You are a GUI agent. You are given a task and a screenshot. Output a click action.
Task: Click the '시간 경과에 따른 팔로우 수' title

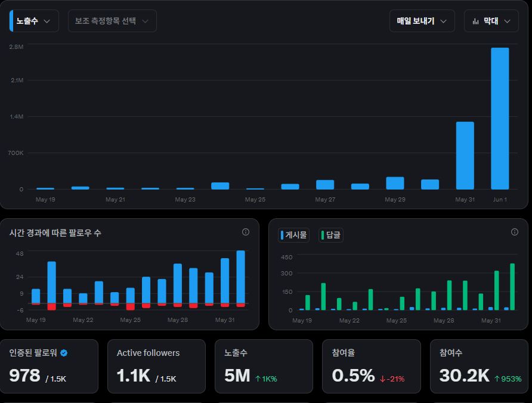[x=55, y=233]
